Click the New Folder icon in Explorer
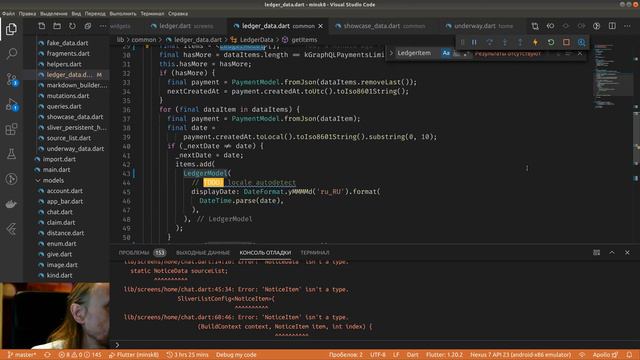640x360 pixels. pos(57,26)
